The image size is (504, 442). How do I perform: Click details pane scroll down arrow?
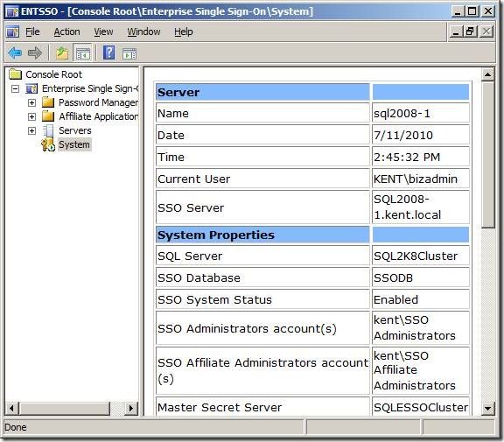click(487, 408)
